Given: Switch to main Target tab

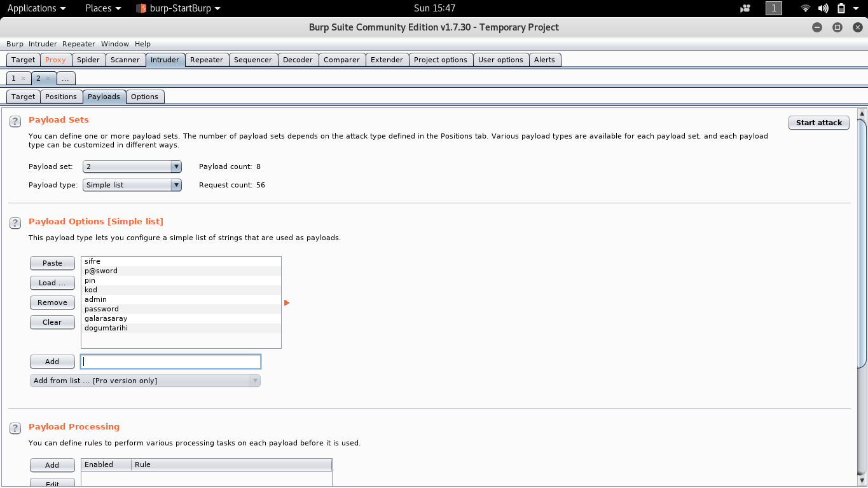Looking at the screenshot, I should click(x=24, y=60).
